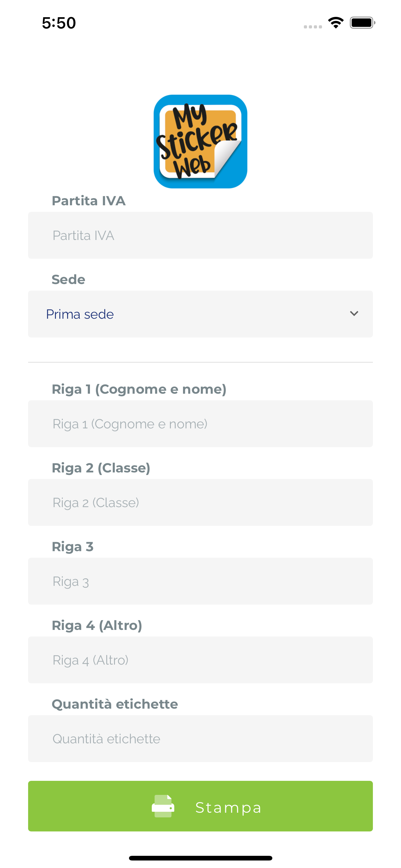Screen dimensions: 401x868
Task: Tap the 5:50 clock in status bar
Action: [59, 23]
